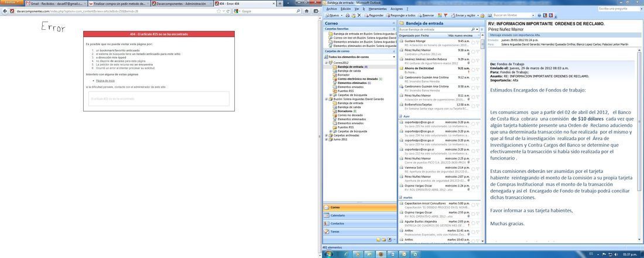Open the BcrBeneficiosTarjetas message
The height and width of the screenshot is (258, 644).
439,106
